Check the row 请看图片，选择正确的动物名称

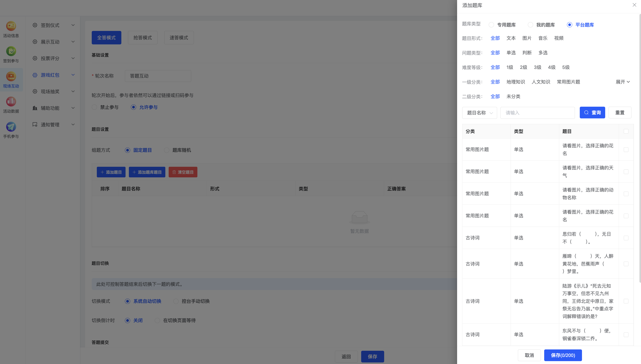tap(626, 194)
